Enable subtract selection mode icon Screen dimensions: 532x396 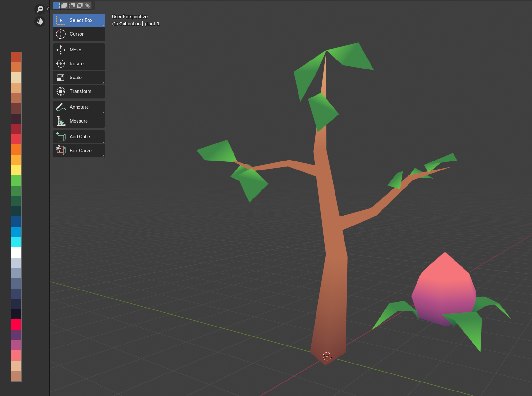(x=72, y=5)
